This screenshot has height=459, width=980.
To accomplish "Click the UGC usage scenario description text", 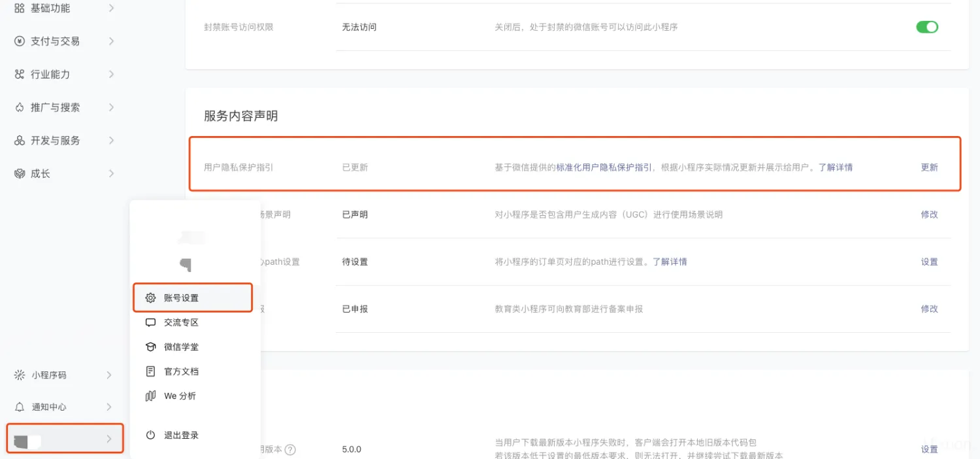I will (609, 214).
